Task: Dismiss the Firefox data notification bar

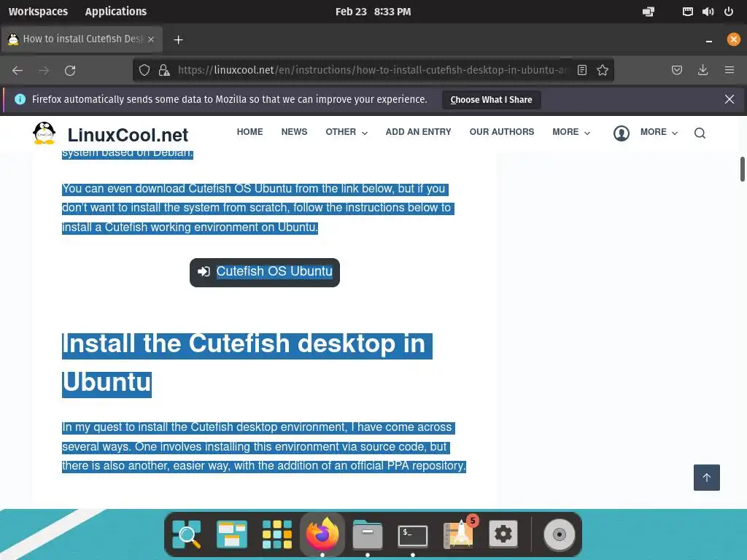Action: [x=729, y=99]
